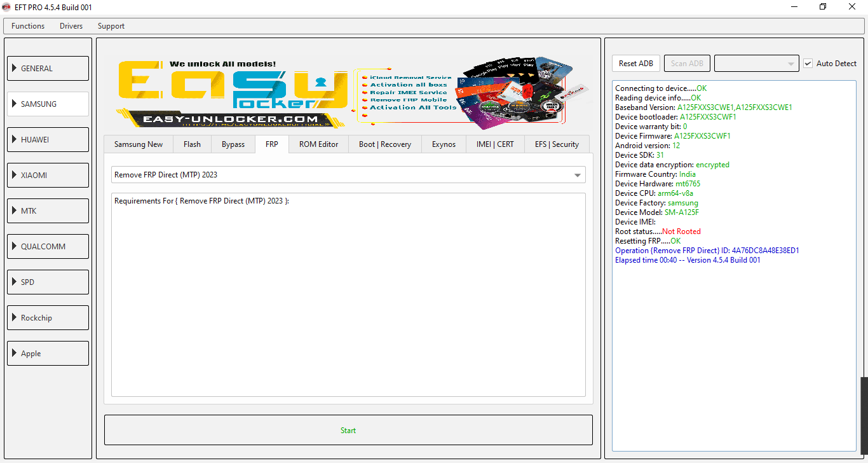Click the EFT PRO title bar icon
The height and width of the screenshot is (463, 868).
[6, 7]
